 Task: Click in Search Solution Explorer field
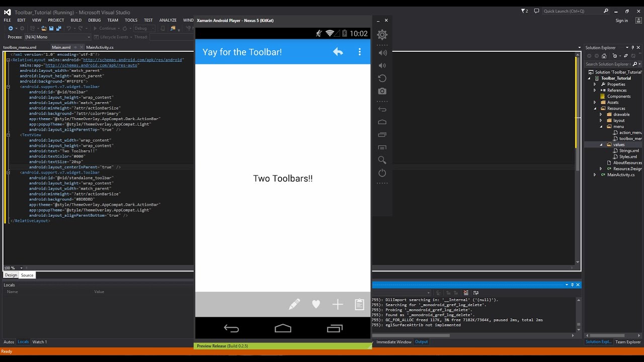point(608,64)
